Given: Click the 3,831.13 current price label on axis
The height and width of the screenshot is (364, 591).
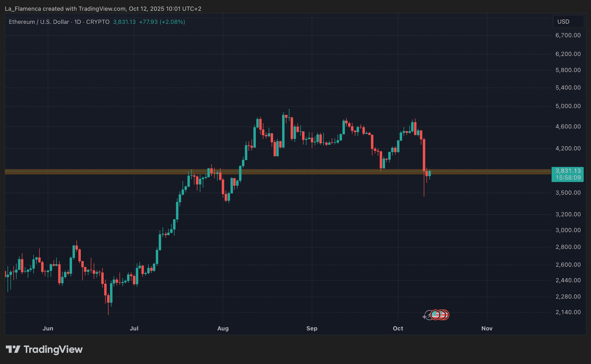Looking at the screenshot, I should point(568,171).
